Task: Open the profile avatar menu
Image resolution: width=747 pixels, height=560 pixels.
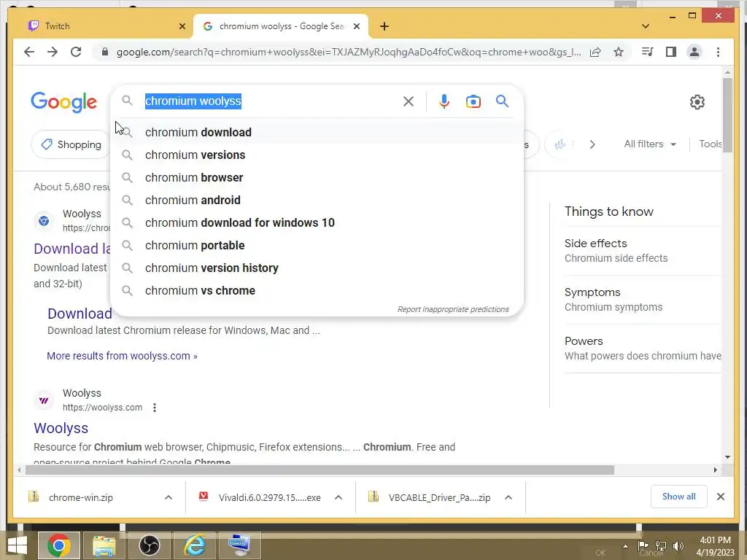Action: 694,52
